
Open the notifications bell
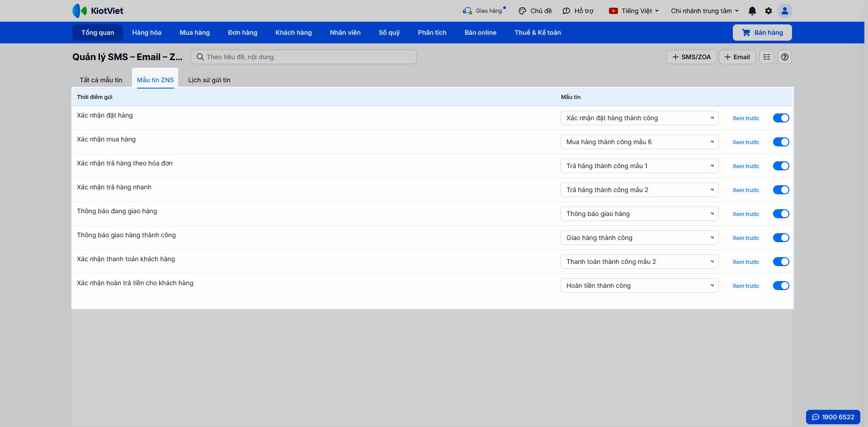click(752, 11)
